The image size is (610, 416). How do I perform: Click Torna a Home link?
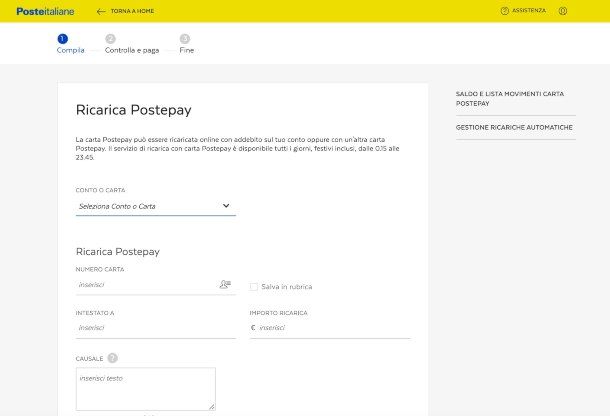132,11
